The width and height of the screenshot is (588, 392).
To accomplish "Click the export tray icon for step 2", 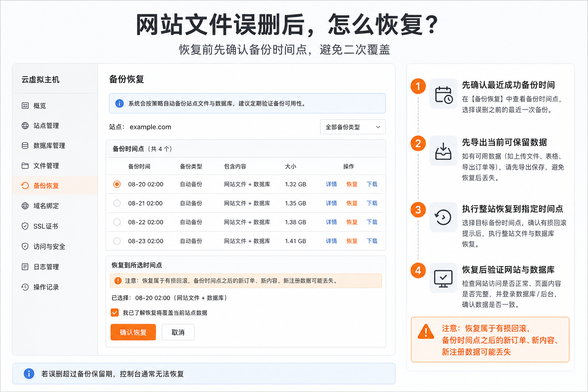I will 443,151.
